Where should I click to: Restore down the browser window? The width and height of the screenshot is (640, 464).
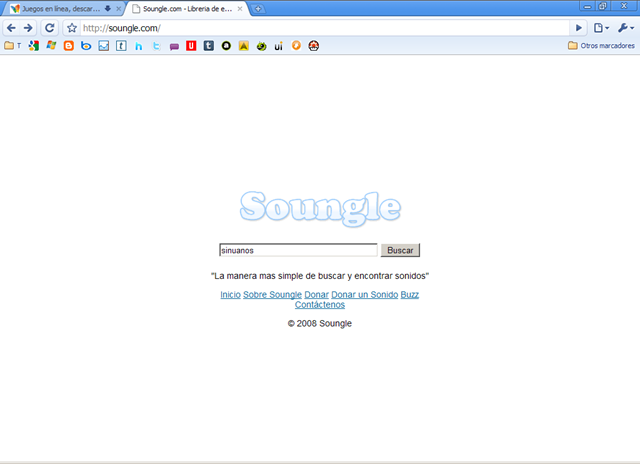[603, 6]
